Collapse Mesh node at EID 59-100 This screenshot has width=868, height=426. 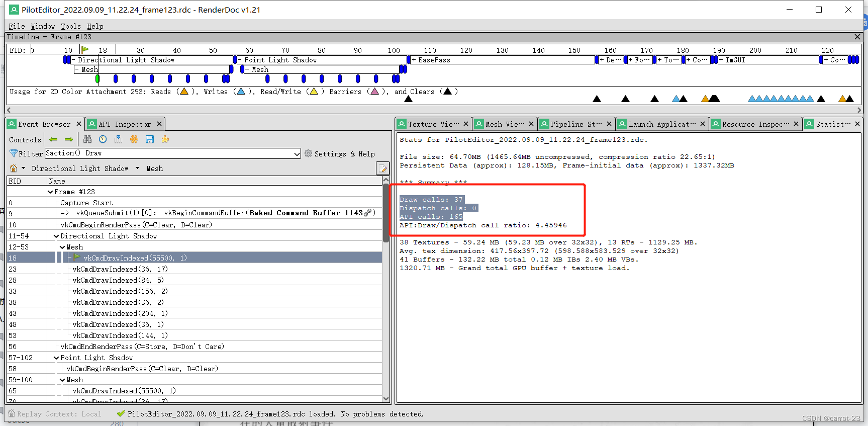tap(62, 380)
